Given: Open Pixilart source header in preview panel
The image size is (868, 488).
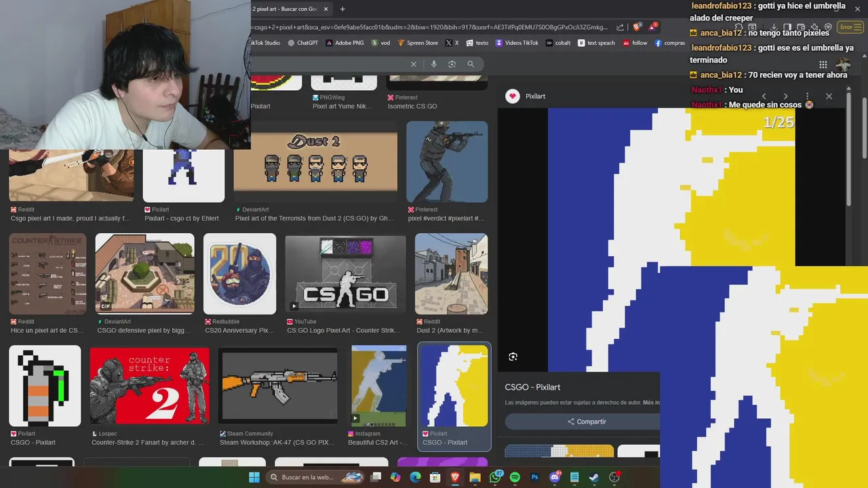Looking at the screenshot, I should coord(526,96).
